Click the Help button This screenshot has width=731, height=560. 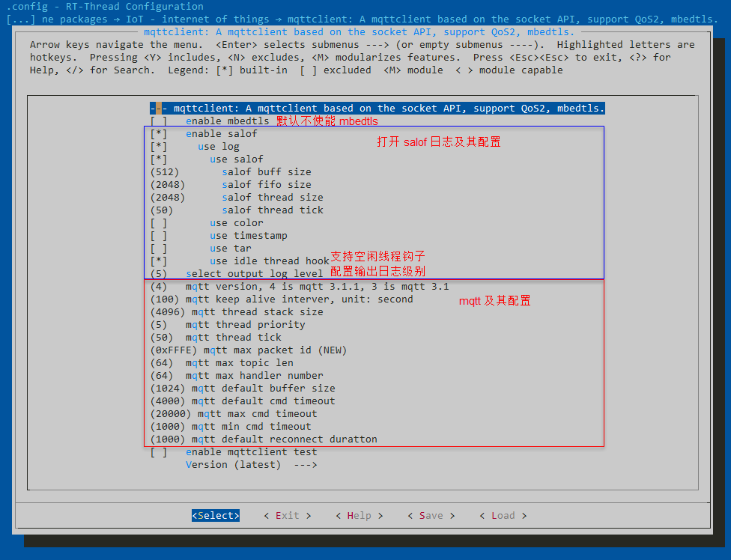tap(359, 516)
